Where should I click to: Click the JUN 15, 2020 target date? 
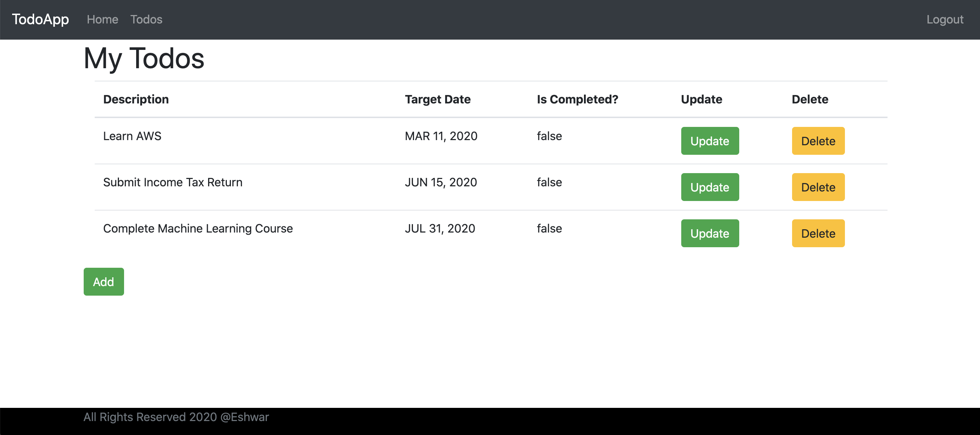click(x=440, y=183)
